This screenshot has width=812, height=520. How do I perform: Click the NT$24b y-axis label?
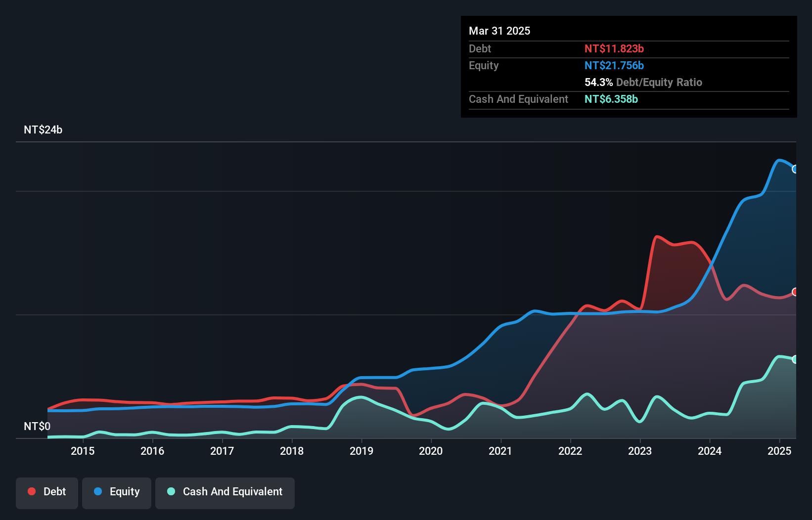point(43,130)
